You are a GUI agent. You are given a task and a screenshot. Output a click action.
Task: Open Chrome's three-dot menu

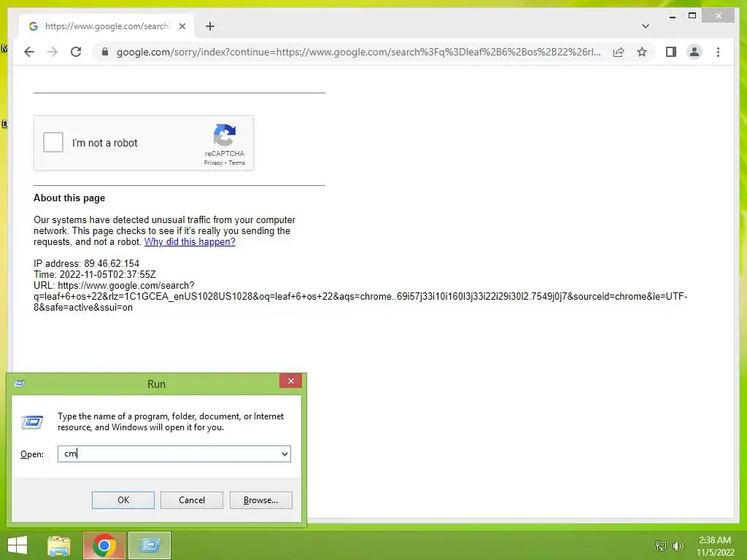(718, 52)
